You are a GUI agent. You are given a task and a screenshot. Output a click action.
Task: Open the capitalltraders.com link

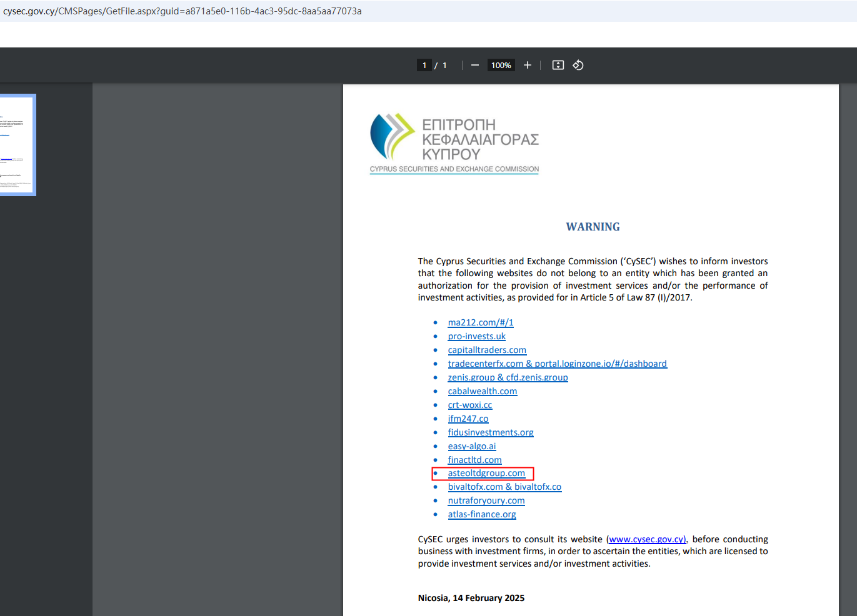coord(487,350)
